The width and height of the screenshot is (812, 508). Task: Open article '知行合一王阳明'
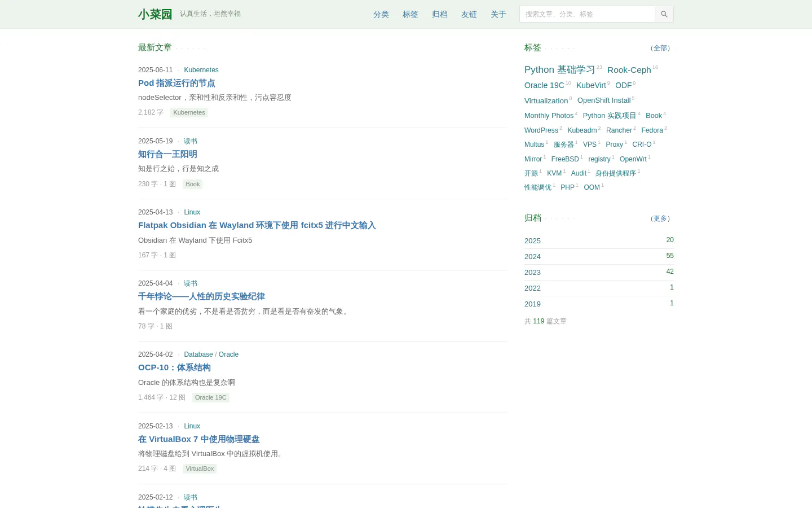pyautogui.click(x=167, y=154)
